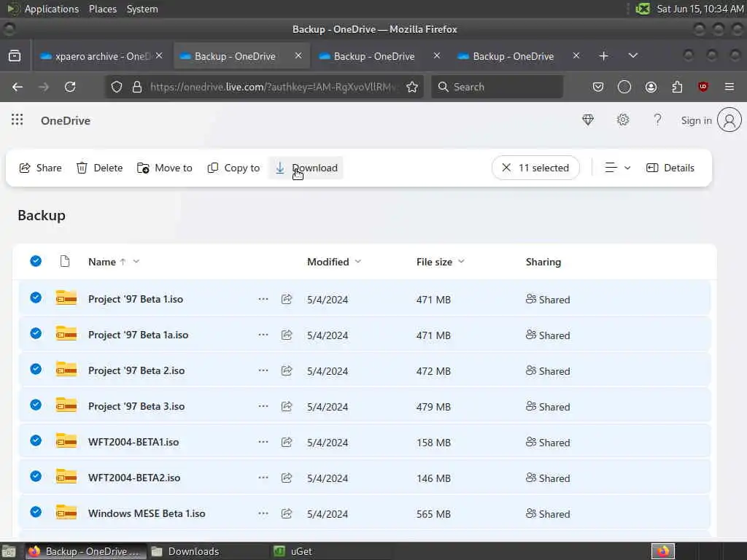Open the Details pane
Image resolution: width=747 pixels, height=560 pixels.
tap(670, 168)
